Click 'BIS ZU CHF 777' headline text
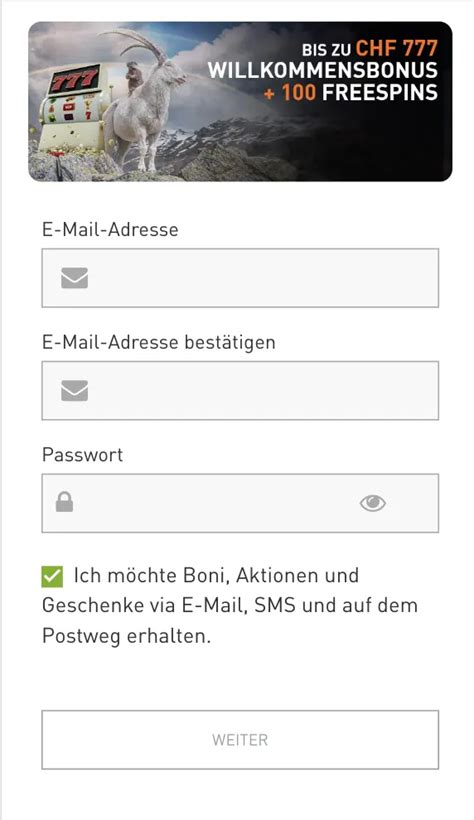 [369, 49]
